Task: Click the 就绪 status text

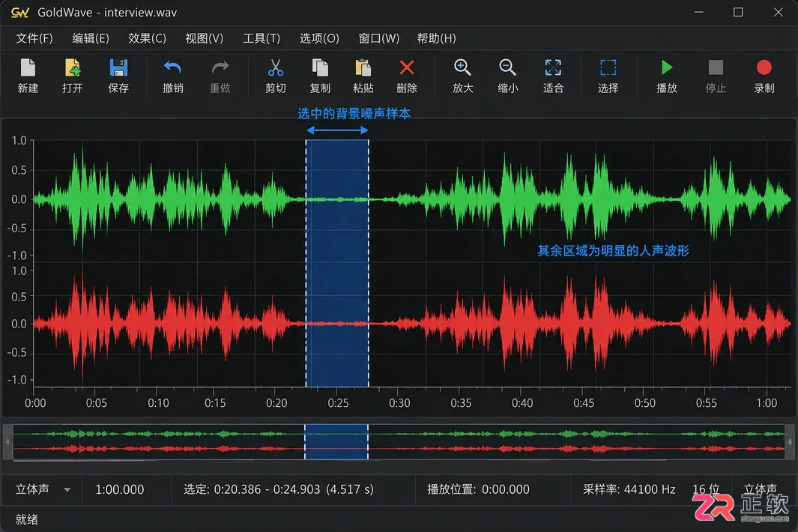Action: pos(26,519)
